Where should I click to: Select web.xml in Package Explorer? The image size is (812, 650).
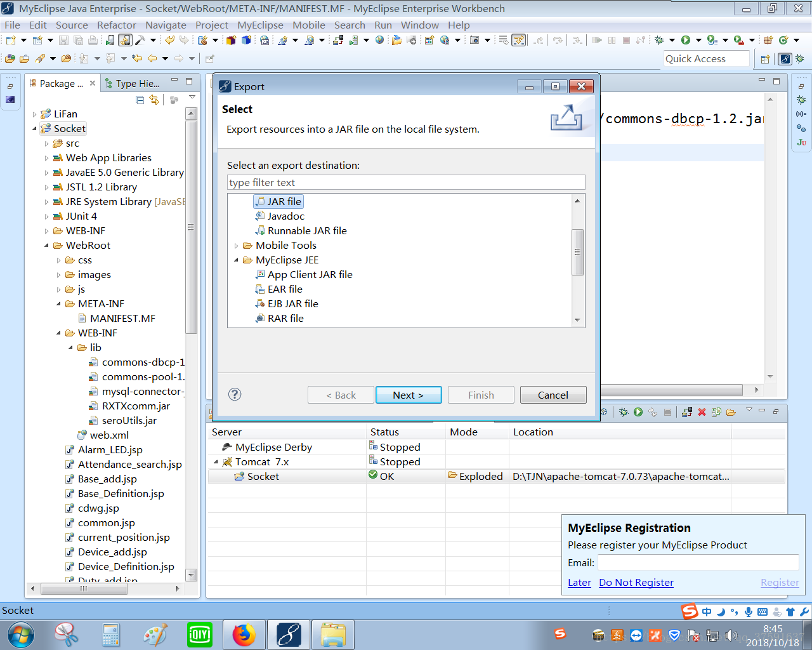click(x=109, y=435)
